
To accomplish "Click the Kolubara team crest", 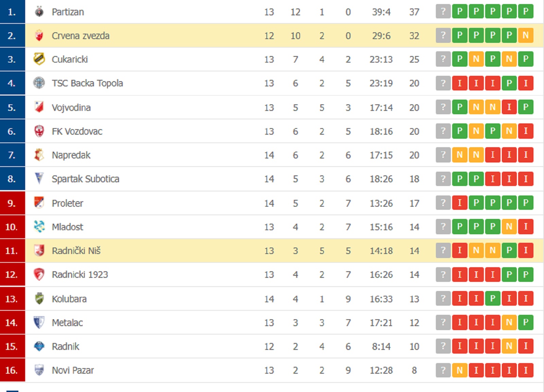I will tap(39, 299).
